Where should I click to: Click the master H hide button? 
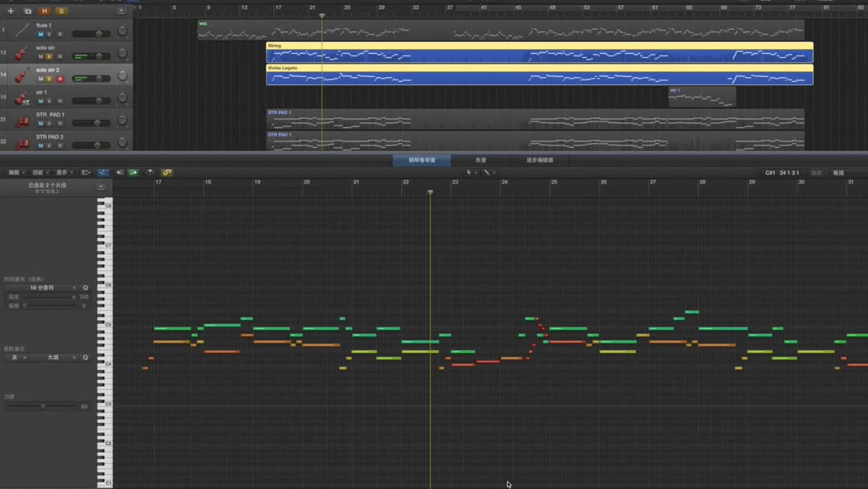pos(45,11)
